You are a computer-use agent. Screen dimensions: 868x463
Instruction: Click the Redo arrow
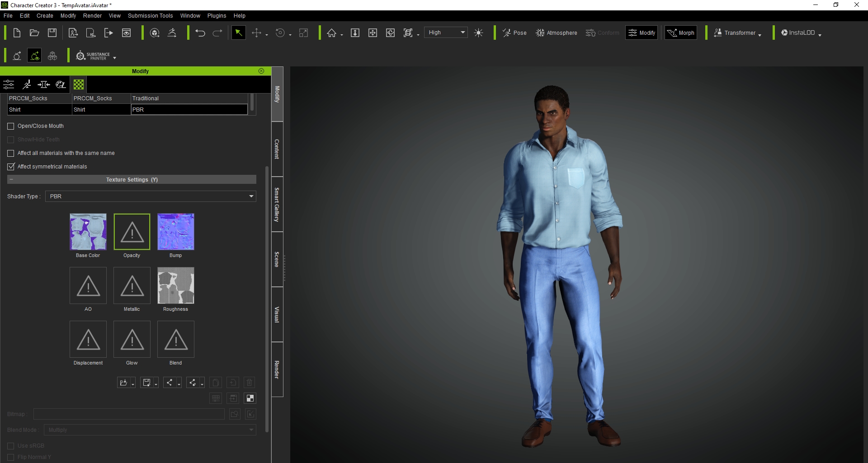pos(217,33)
